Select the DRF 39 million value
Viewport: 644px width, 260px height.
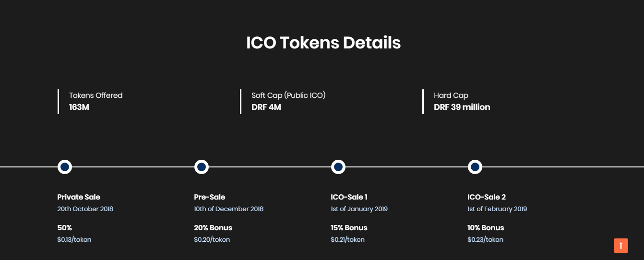(x=462, y=107)
